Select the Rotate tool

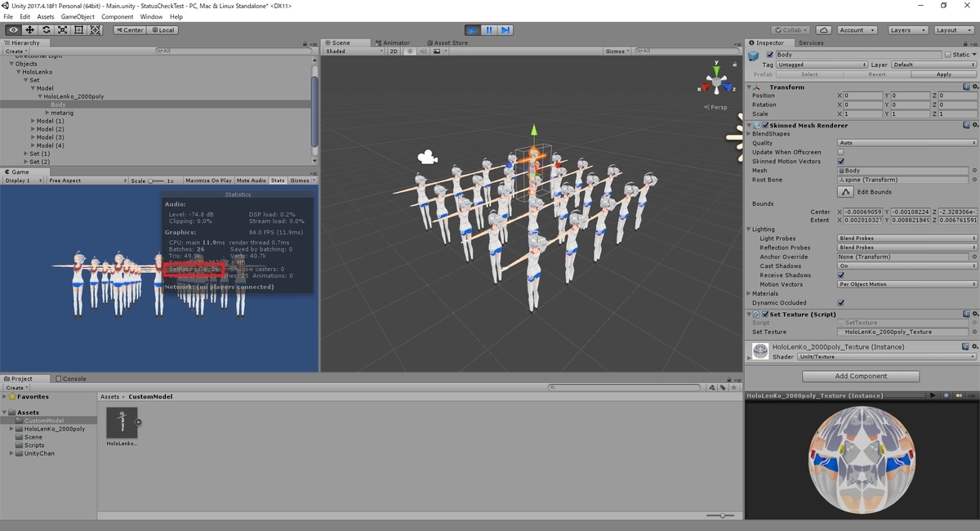[46, 30]
